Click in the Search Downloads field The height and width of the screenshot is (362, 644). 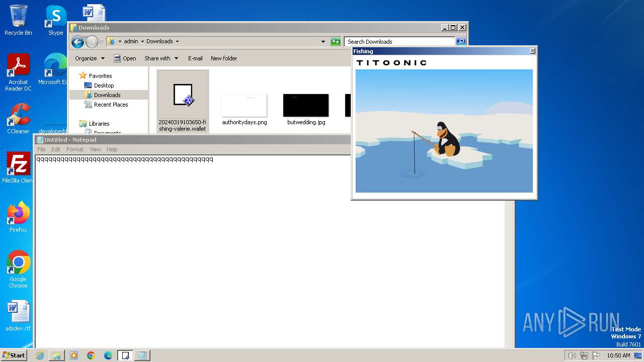[x=400, y=42]
